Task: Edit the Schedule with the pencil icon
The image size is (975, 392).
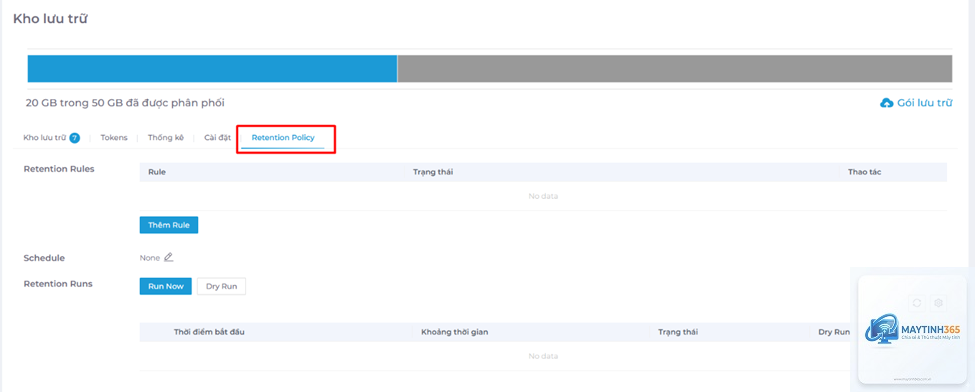Action: tap(169, 258)
